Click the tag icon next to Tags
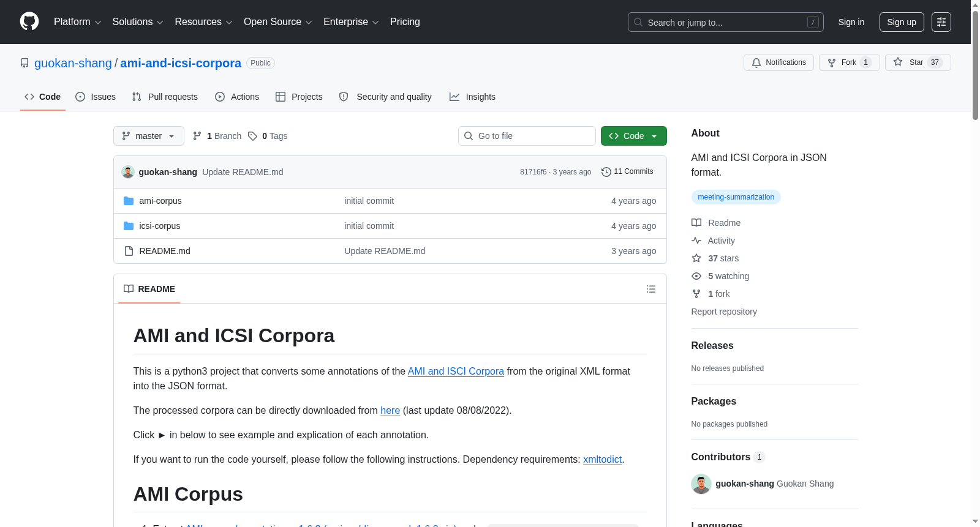Viewport: 980px width, 527px height. click(x=252, y=136)
